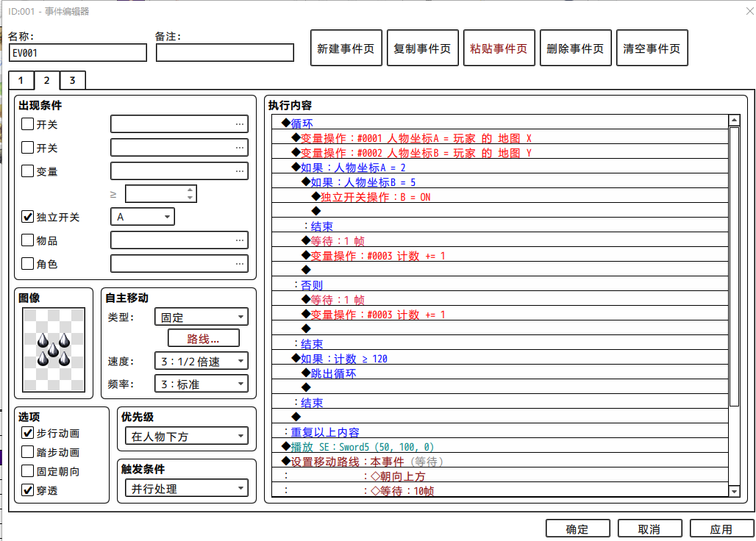Toggle the 步行动画 option
The image size is (756, 541).
(27, 433)
